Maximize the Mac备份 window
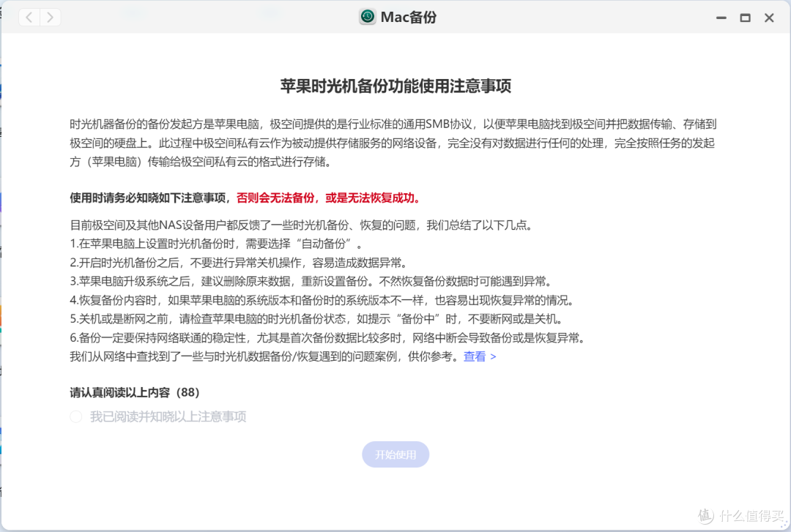 (x=745, y=18)
